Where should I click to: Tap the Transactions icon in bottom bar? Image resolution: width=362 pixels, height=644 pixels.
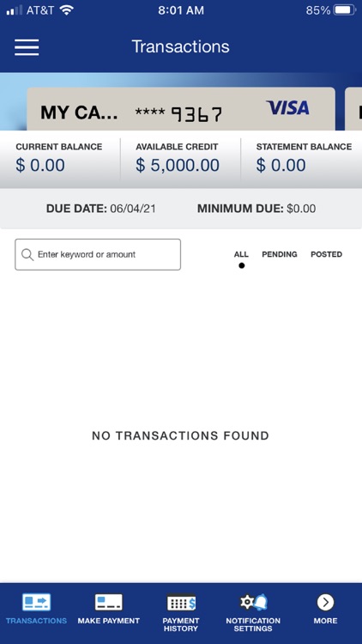point(36,602)
